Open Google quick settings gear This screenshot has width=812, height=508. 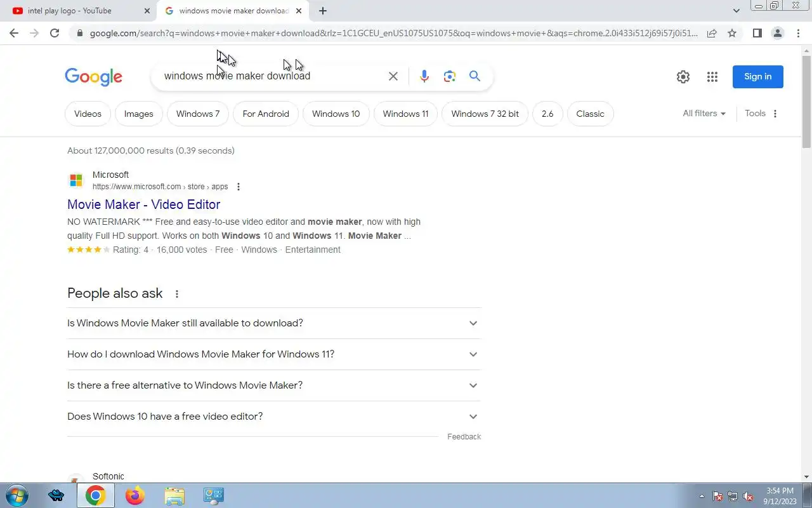683,77
